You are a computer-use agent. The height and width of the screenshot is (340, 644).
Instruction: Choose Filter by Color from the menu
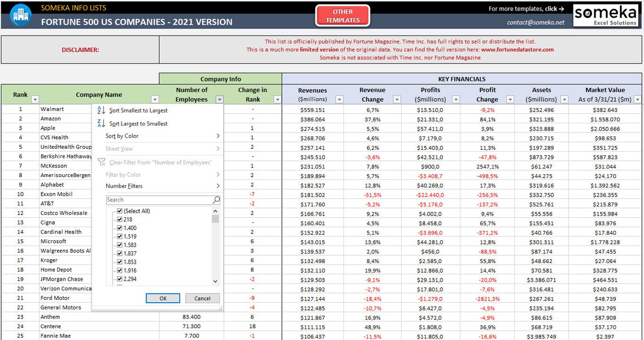(123, 174)
